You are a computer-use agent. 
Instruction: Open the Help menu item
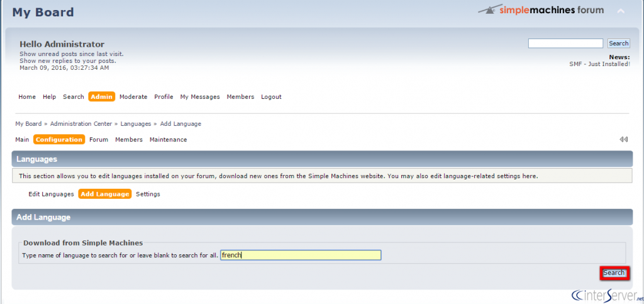tap(49, 97)
